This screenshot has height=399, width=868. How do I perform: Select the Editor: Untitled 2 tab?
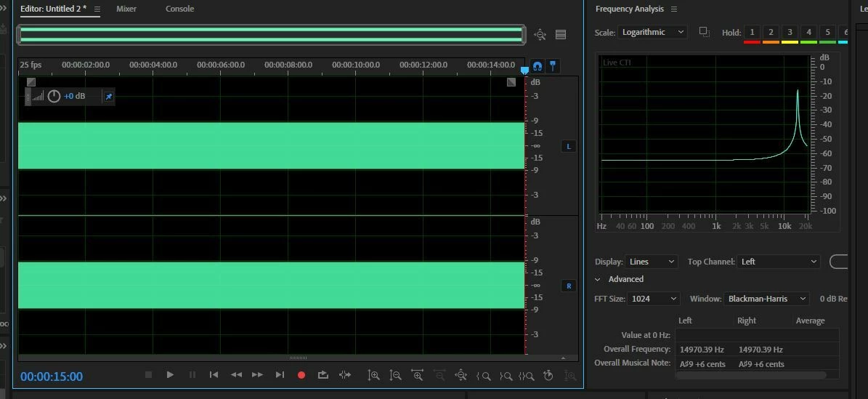(x=53, y=9)
